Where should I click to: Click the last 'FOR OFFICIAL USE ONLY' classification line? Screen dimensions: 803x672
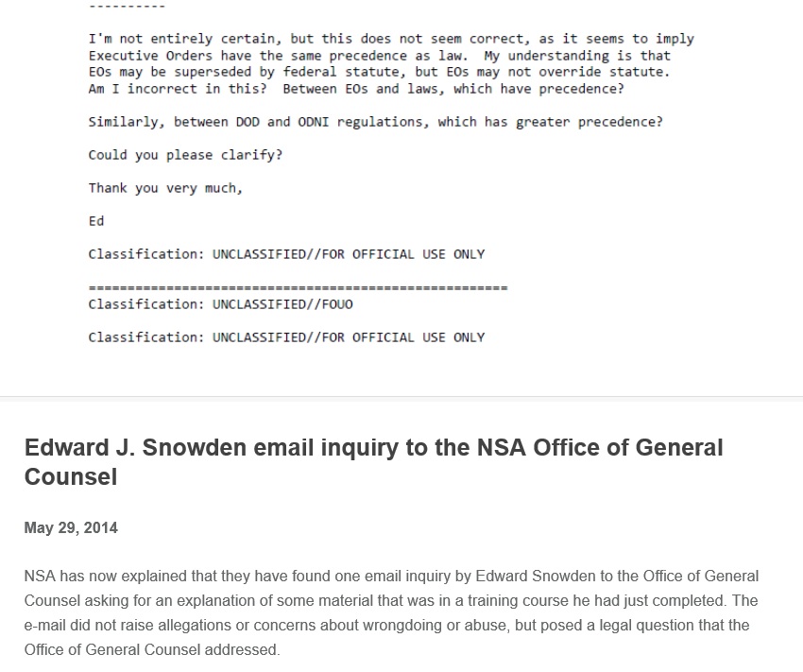(286, 337)
